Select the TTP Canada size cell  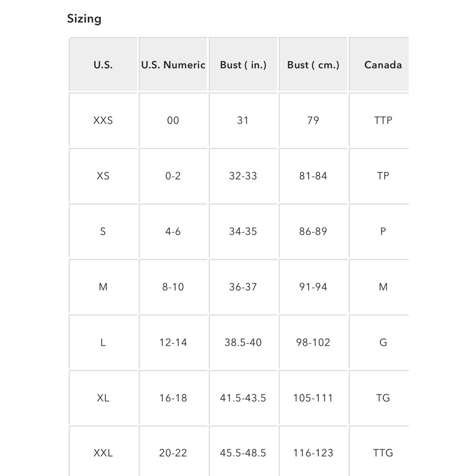[x=379, y=120]
